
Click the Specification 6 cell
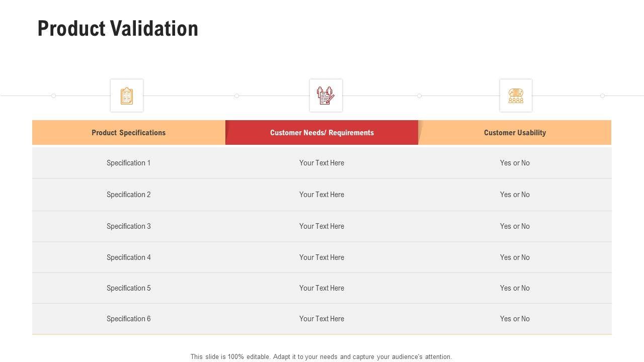(x=128, y=319)
